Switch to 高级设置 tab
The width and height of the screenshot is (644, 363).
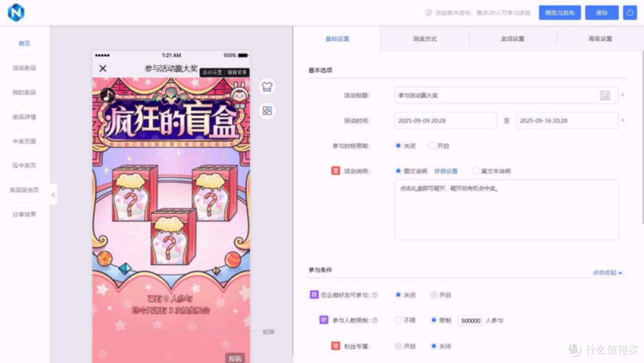pos(600,39)
